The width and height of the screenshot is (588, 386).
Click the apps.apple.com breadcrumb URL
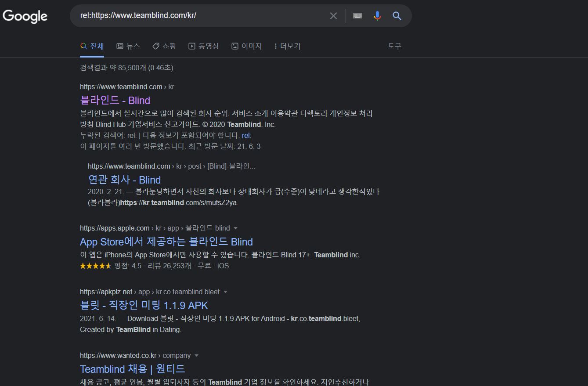[155, 228]
